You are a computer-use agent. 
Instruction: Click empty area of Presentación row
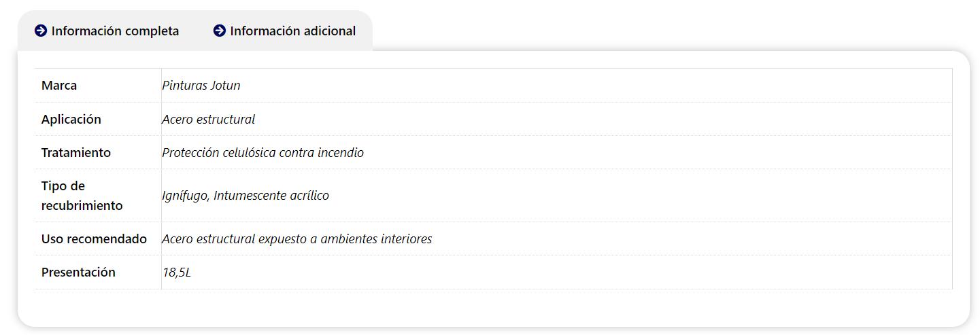click(x=571, y=272)
